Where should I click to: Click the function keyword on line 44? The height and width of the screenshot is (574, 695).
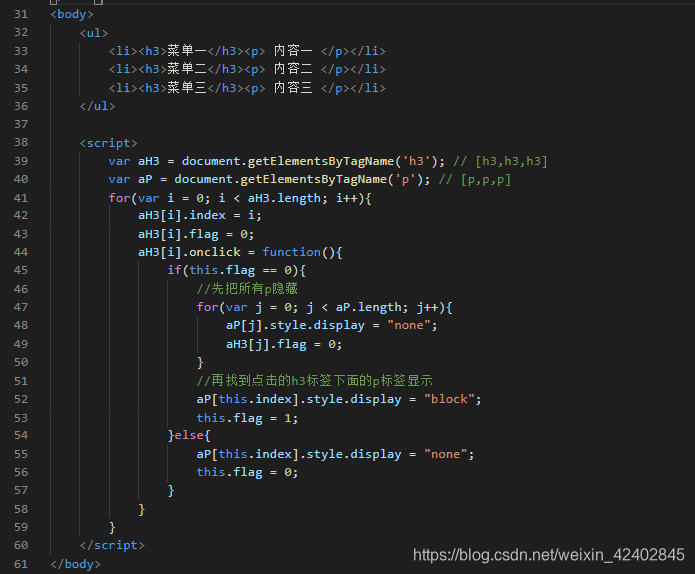coord(291,252)
